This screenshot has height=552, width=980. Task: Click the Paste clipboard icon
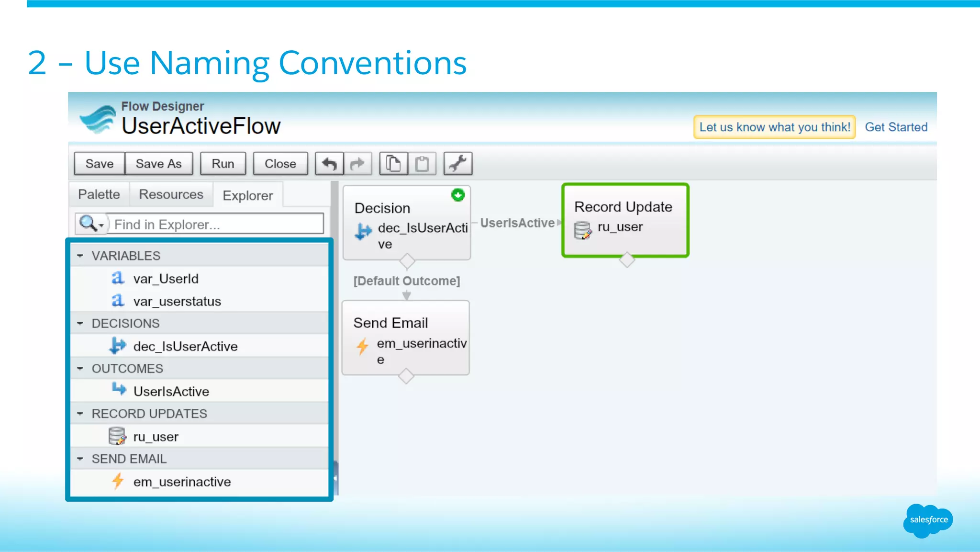[422, 164]
